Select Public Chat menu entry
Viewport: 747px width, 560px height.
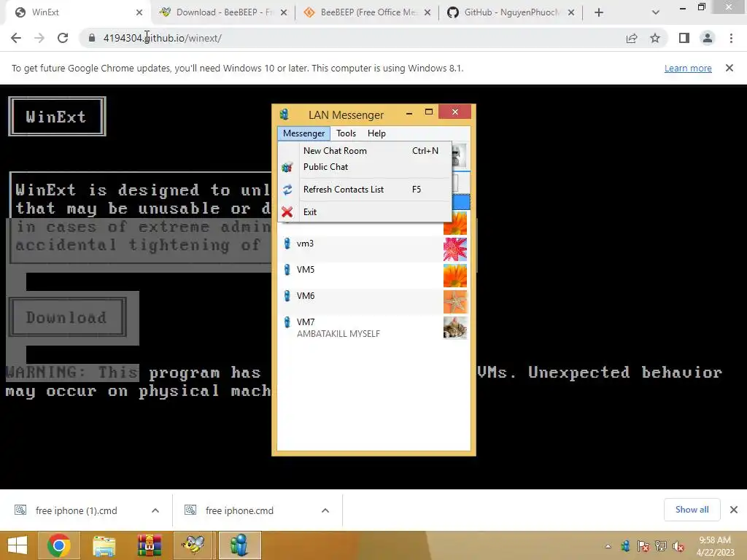(x=365, y=167)
